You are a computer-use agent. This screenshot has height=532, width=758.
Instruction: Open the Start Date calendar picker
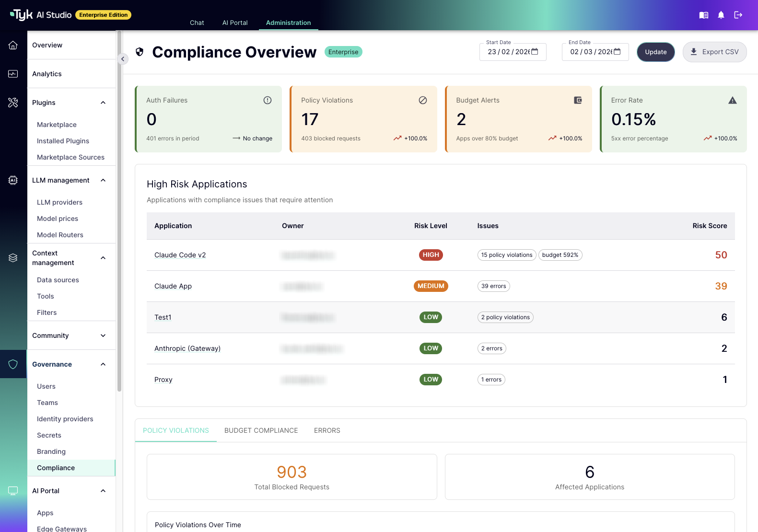click(x=535, y=52)
